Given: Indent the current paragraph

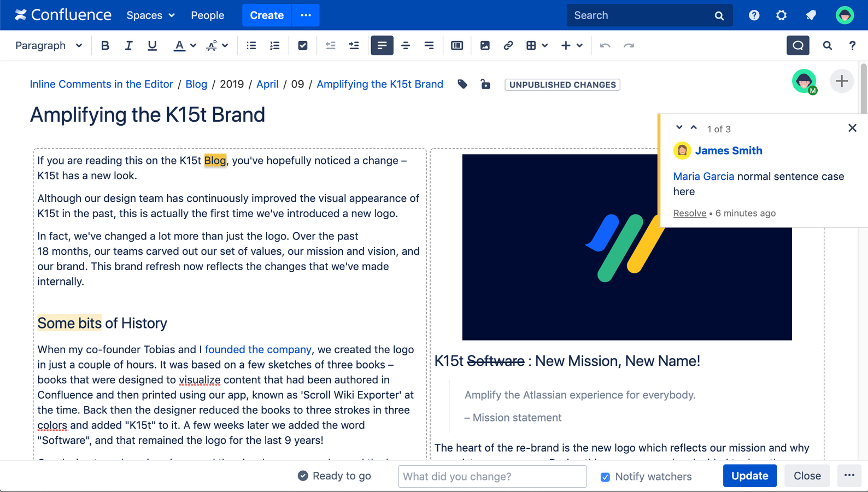Looking at the screenshot, I should 354,45.
